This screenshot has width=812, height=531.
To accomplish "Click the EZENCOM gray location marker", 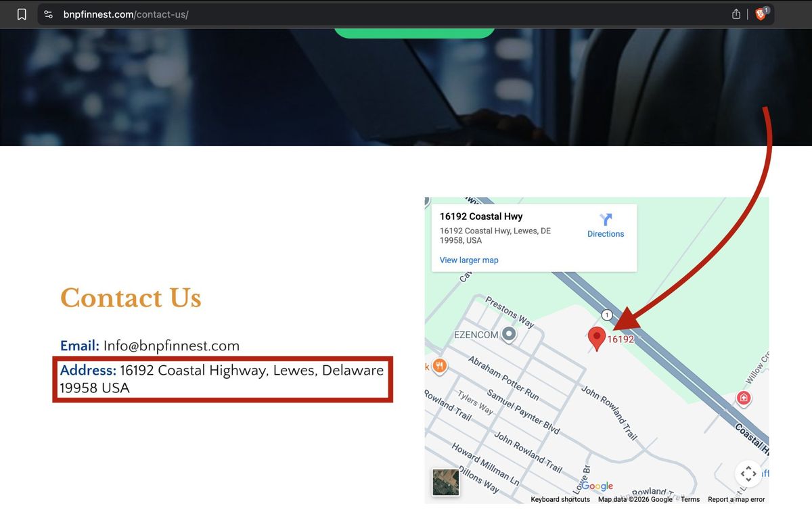I will coord(509,334).
